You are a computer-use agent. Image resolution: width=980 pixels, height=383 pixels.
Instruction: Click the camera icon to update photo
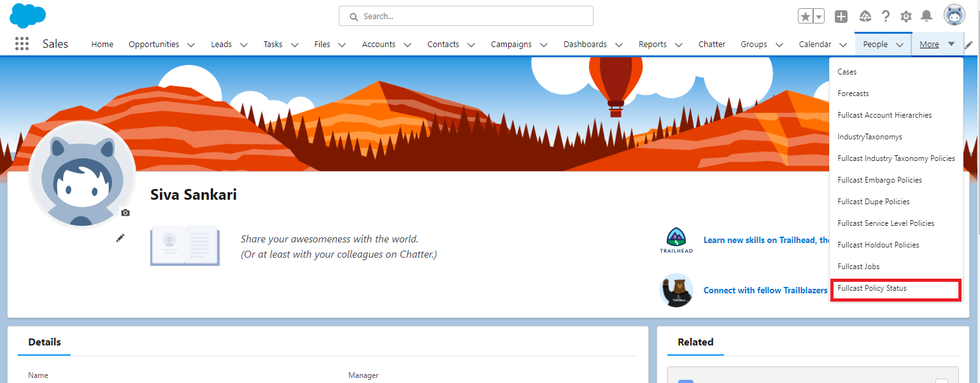(x=125, y=212)
